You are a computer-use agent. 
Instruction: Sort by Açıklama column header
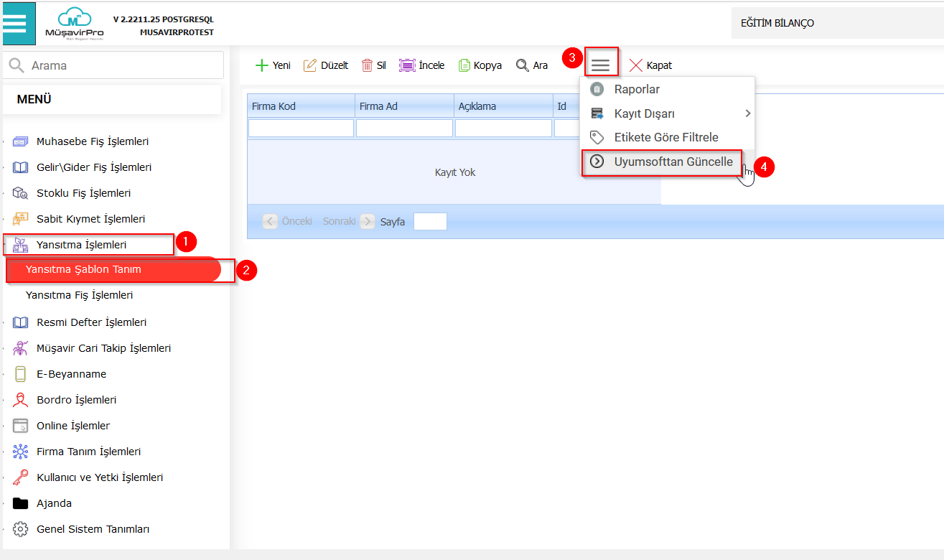(503, 106)
